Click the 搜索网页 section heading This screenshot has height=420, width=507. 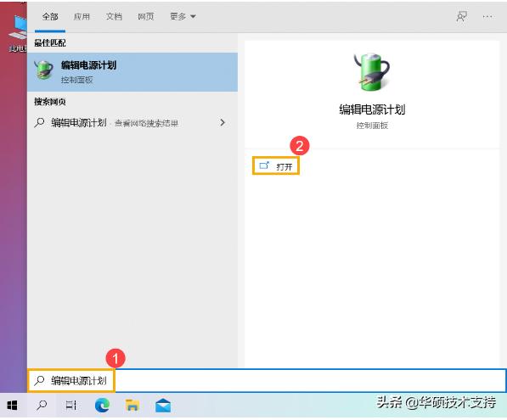(x=50, y=102)
